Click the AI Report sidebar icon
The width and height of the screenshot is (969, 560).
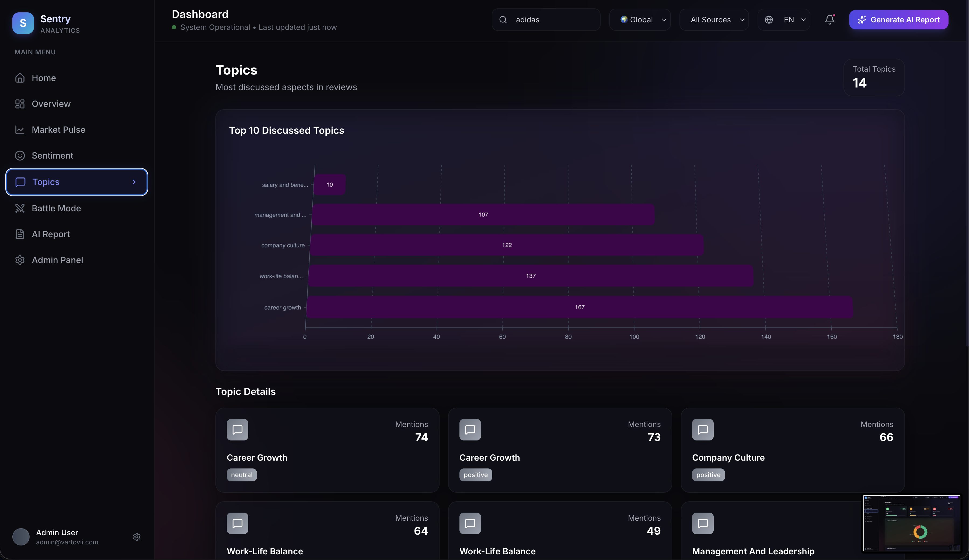pos(20,234)
